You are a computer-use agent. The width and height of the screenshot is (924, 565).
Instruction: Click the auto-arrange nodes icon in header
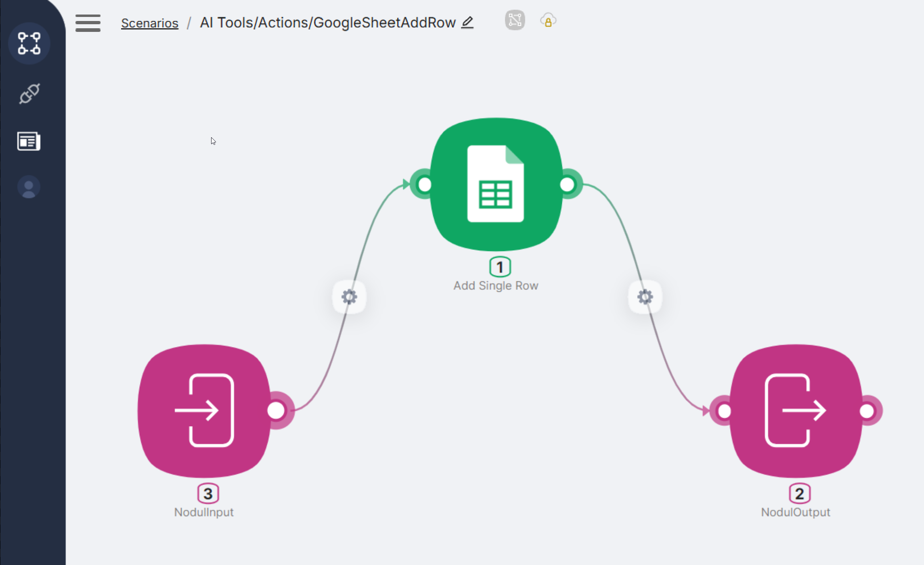click(x=515, y=20)
